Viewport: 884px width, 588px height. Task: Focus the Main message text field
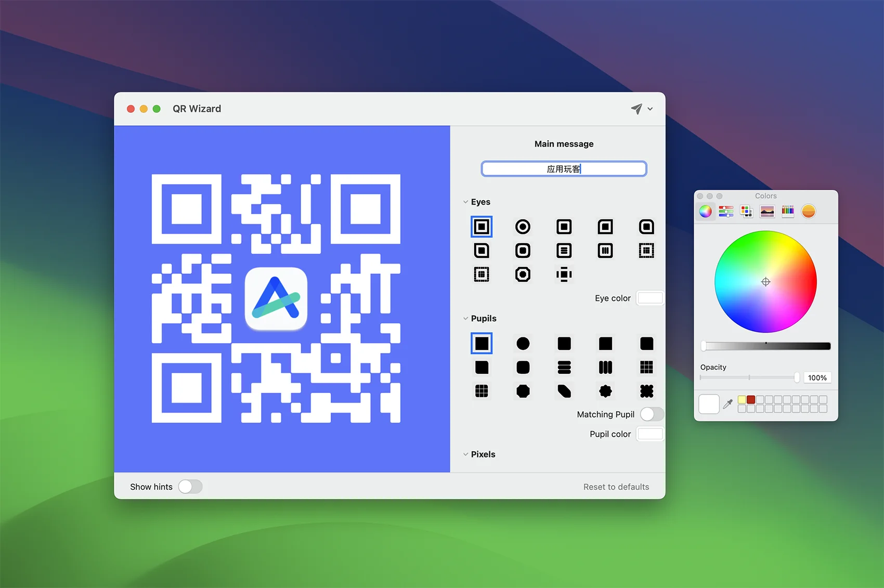click(564, 169)
